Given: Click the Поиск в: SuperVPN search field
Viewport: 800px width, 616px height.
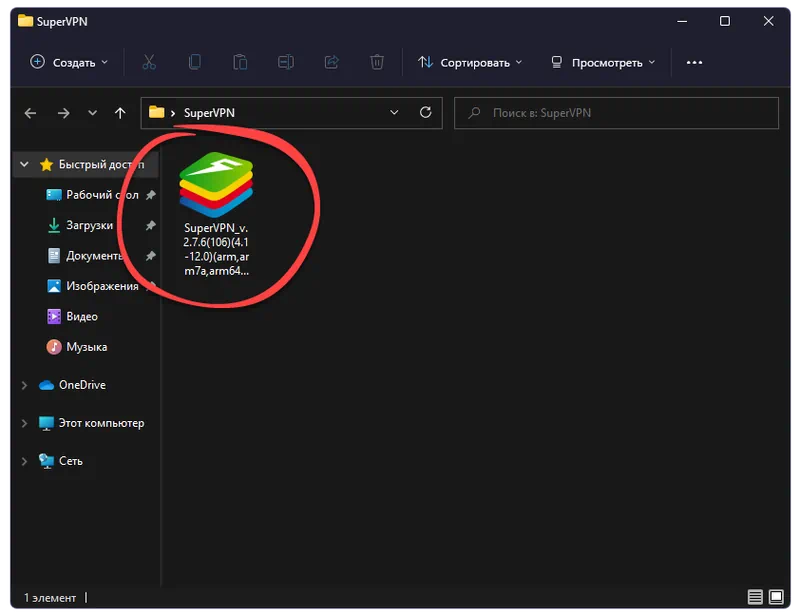Looking at the screenshot, I should coord(615,113).
